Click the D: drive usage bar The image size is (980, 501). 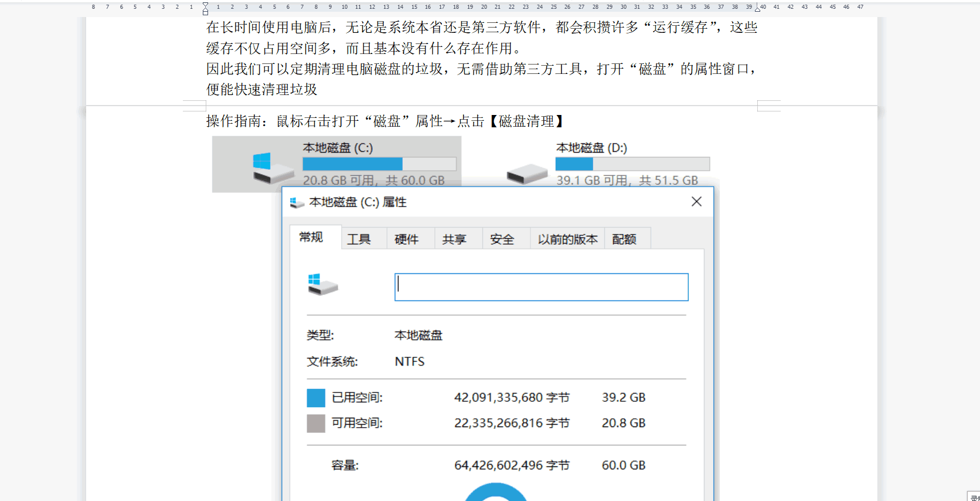pos(632,164)
